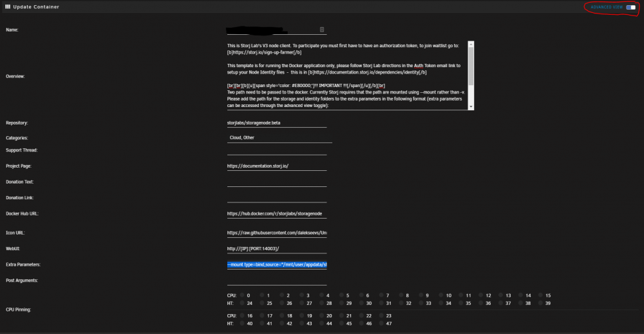Enable hyperthread 35 pinning

[x=461, y=303]
